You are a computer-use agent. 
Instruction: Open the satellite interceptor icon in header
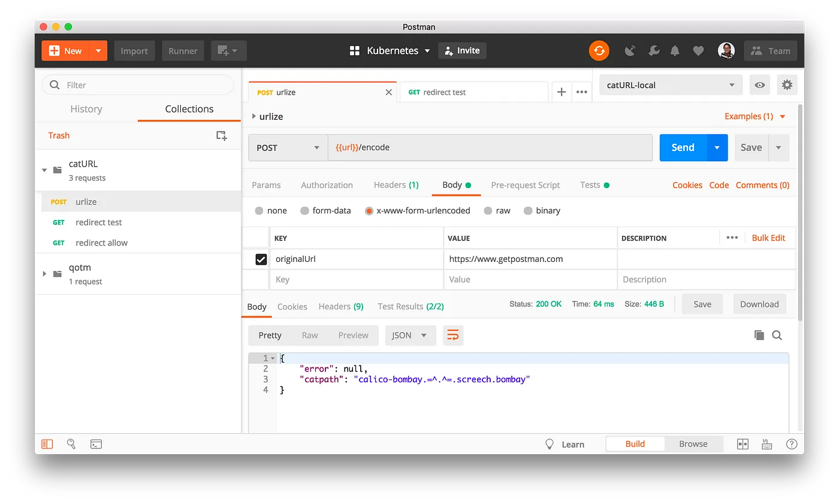click(630, 51)
